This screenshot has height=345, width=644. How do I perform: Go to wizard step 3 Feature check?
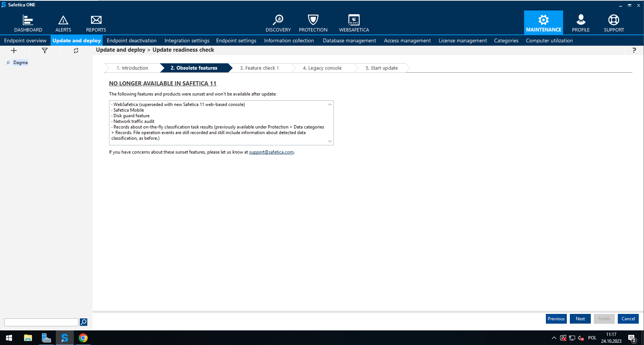click(x=259, y=68)
